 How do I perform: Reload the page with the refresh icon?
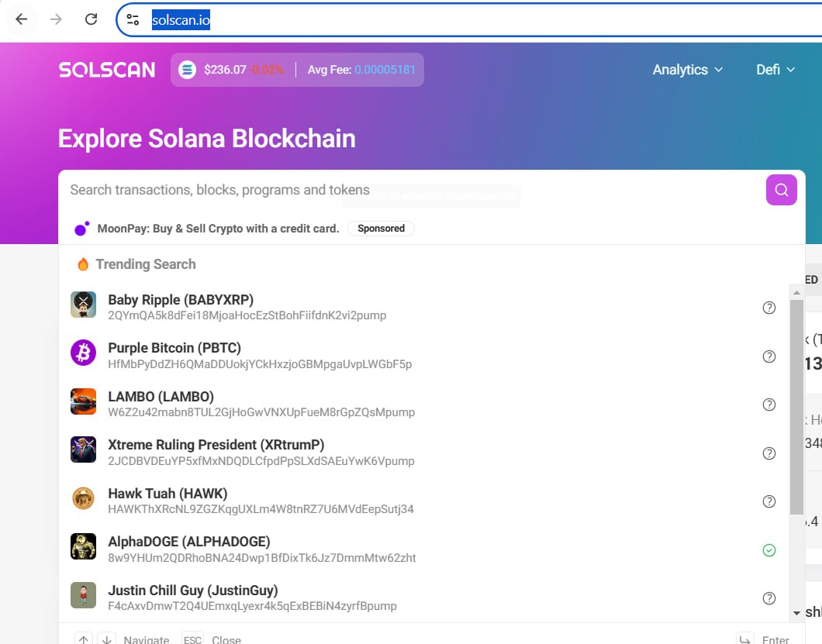(x=92, y=19)
